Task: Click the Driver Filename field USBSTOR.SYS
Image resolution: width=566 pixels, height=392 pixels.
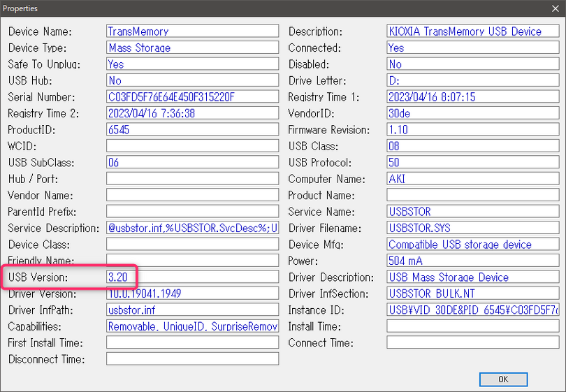Action: 473,228
